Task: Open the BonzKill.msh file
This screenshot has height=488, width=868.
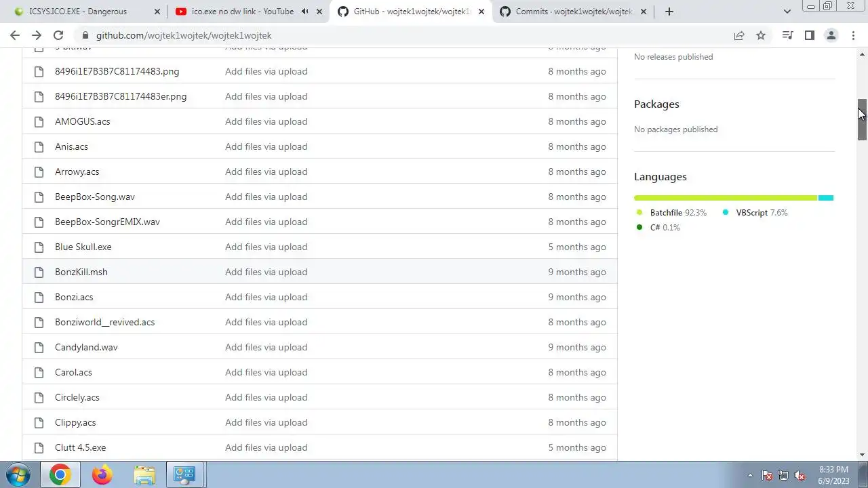Action: 81,272
